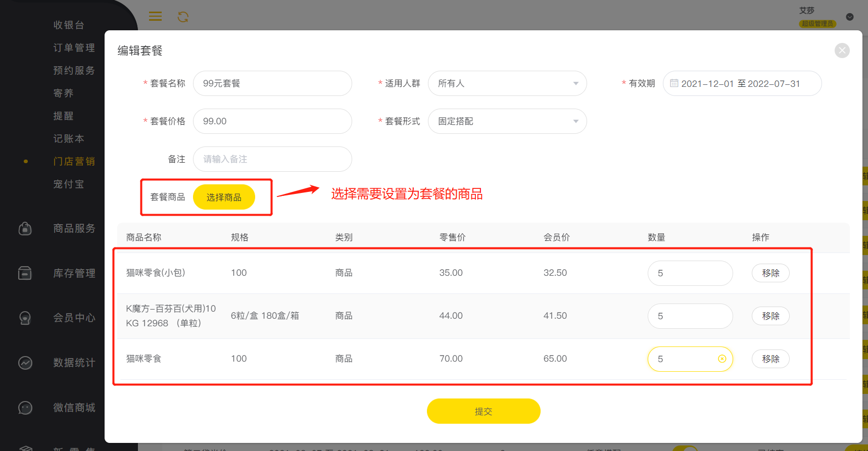Select 门店营销 in the sidebar
This screenshot has height=451, width=868.
pos(74,161)
